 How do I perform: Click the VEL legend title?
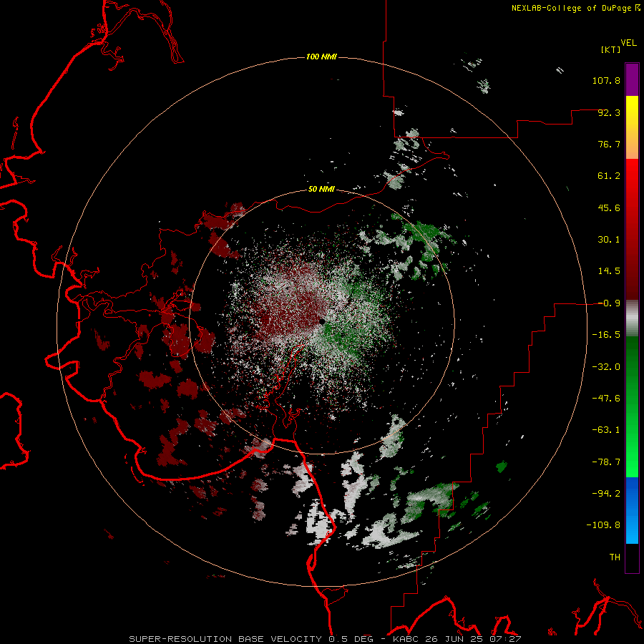pyautogui.click(x=628, y=43)
